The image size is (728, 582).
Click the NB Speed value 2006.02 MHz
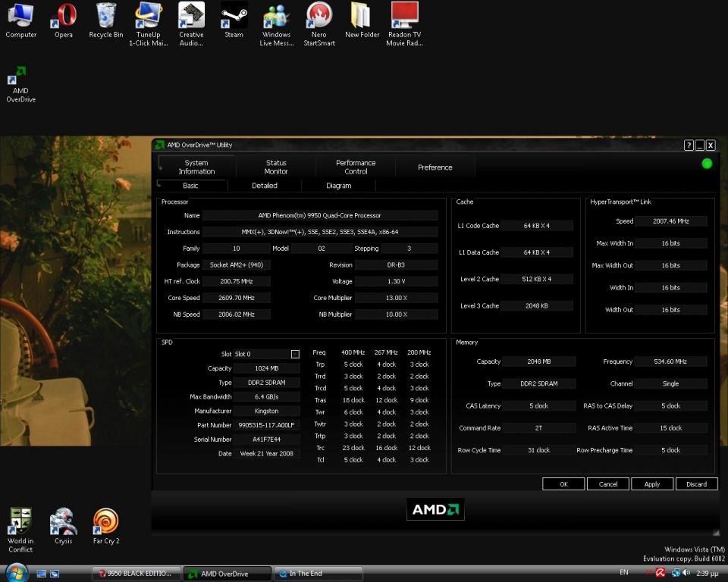tap(237, 314)
